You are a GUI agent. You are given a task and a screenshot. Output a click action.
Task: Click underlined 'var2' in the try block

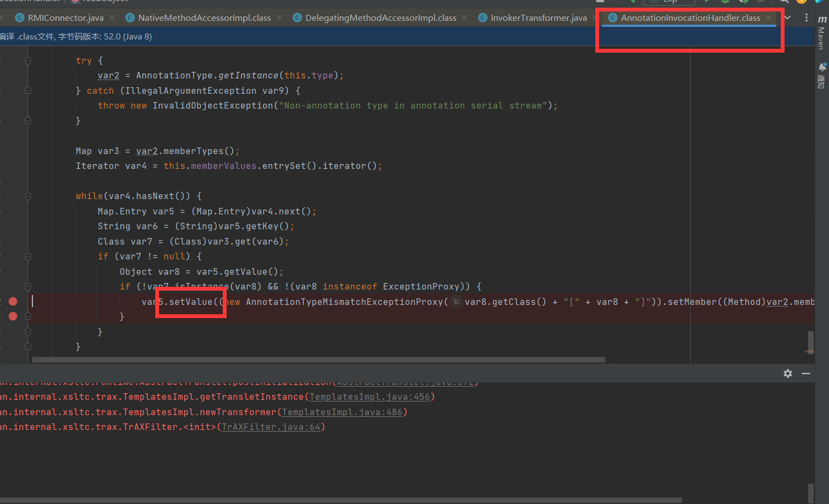(x=109, y=75)
